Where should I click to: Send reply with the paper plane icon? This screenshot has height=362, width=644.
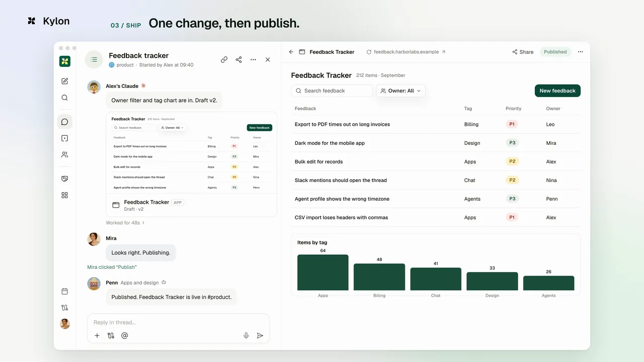click(x=260, y=335)
